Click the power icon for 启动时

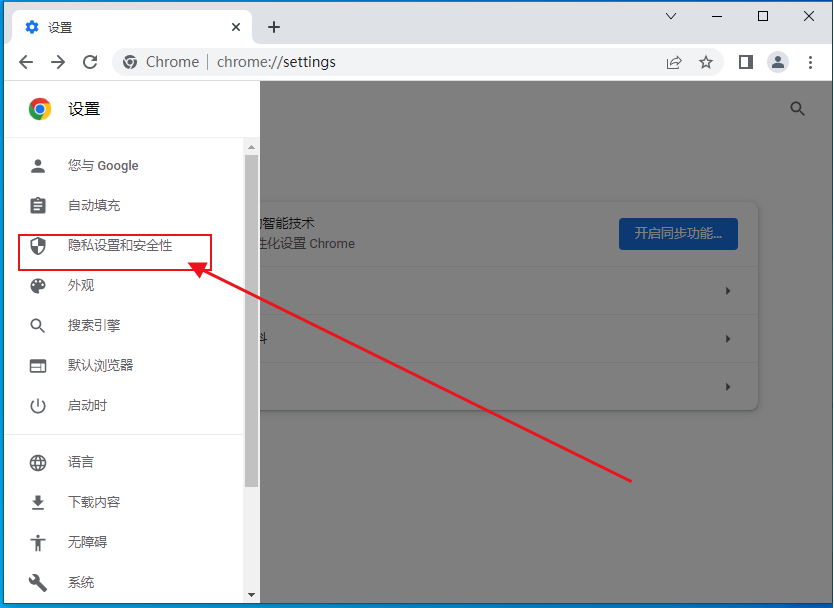(38, 406)
